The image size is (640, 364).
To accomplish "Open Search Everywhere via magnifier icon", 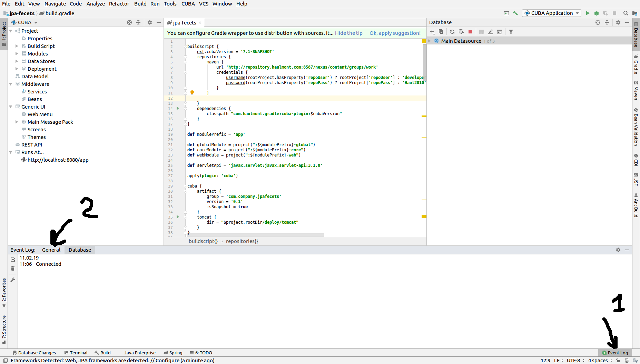I will tap(626, 13).
